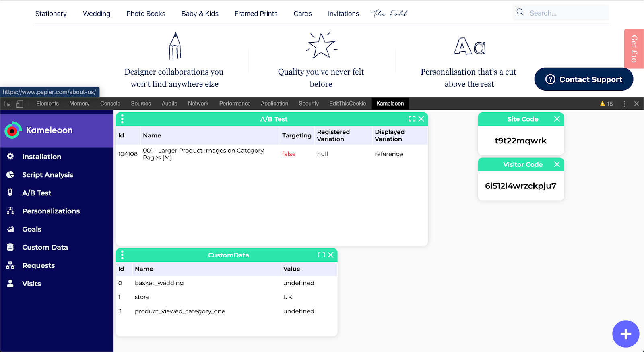Open the Photo Books menu
This screenshot has width=644, height=352.
[x=146, y=14]
